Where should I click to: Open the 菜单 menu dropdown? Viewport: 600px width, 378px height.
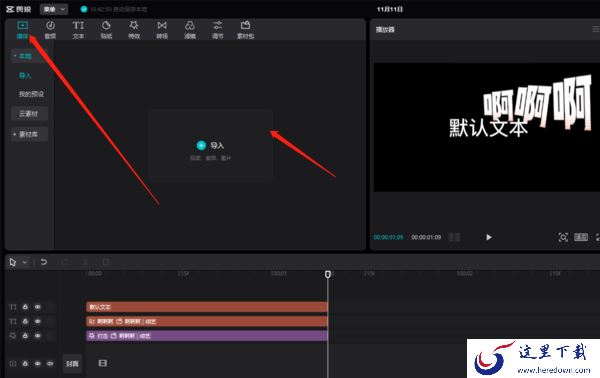pyautogui.click(x=54, y=9)
